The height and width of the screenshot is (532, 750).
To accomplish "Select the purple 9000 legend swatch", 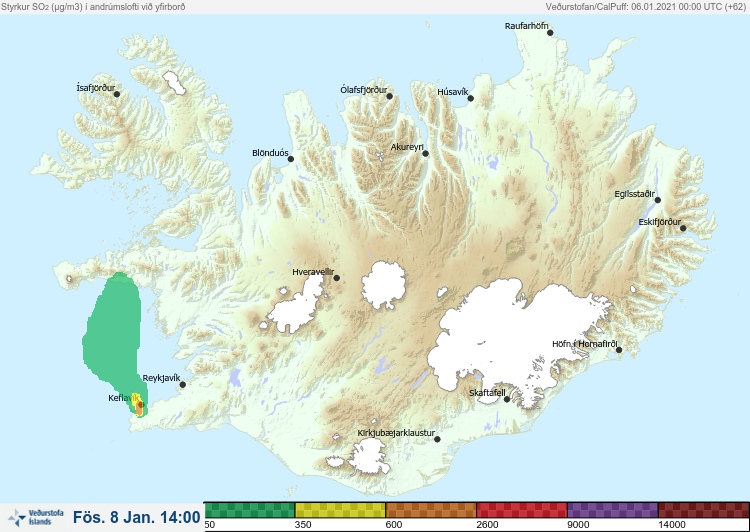I will pos(613,510).
